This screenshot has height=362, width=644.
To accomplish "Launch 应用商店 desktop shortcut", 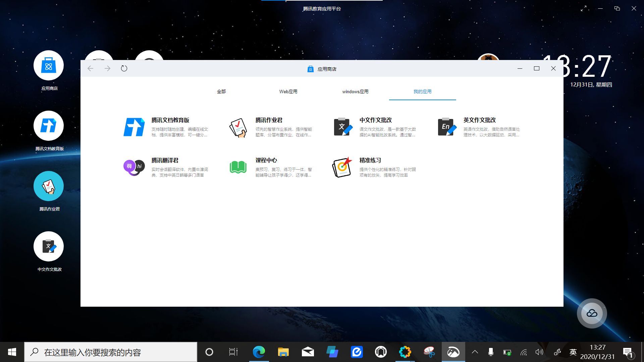I will pos(49,65).
